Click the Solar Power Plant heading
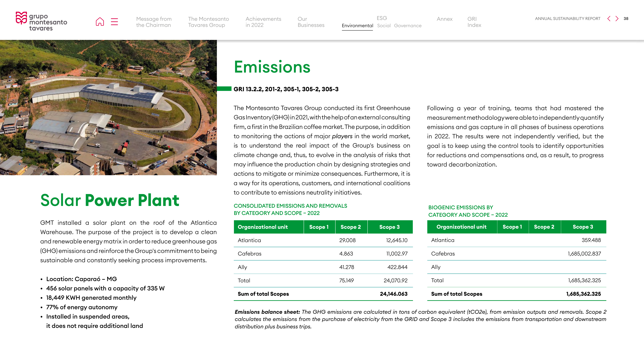Screen dimensions: 644x362 110,200
